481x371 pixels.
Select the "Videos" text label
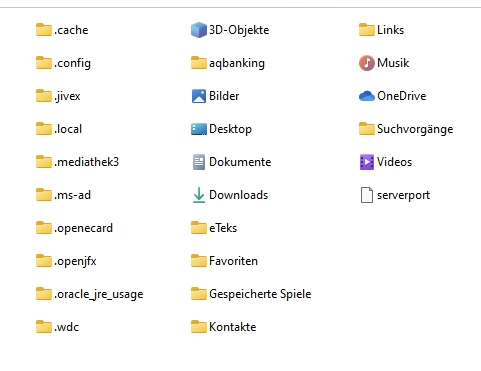394,162
